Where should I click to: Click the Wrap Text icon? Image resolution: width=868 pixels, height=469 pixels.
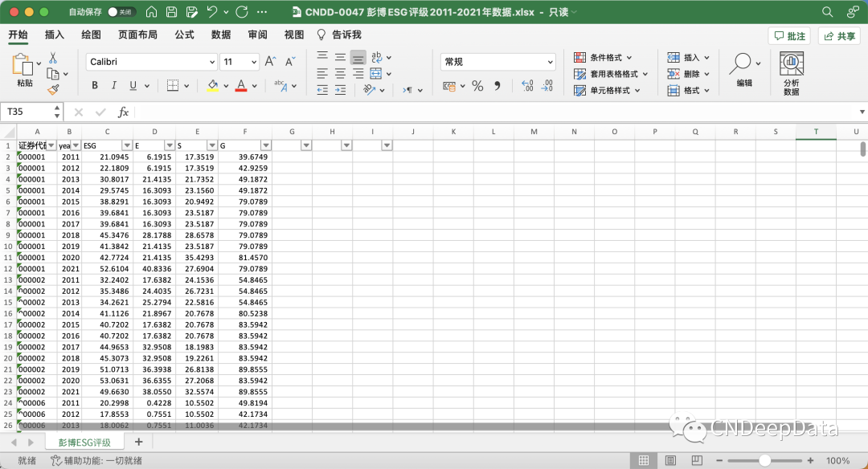[x=376, y=57]
